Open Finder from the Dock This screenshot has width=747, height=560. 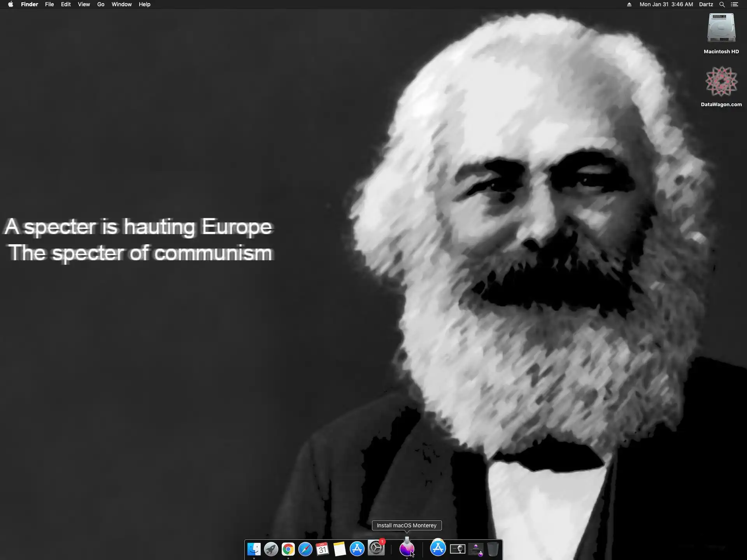(x=254, y=549)
